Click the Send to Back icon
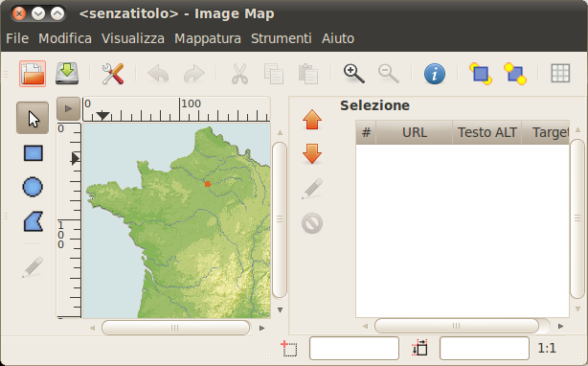The width and height of the screenshot is (588, 366). point(515,74)
